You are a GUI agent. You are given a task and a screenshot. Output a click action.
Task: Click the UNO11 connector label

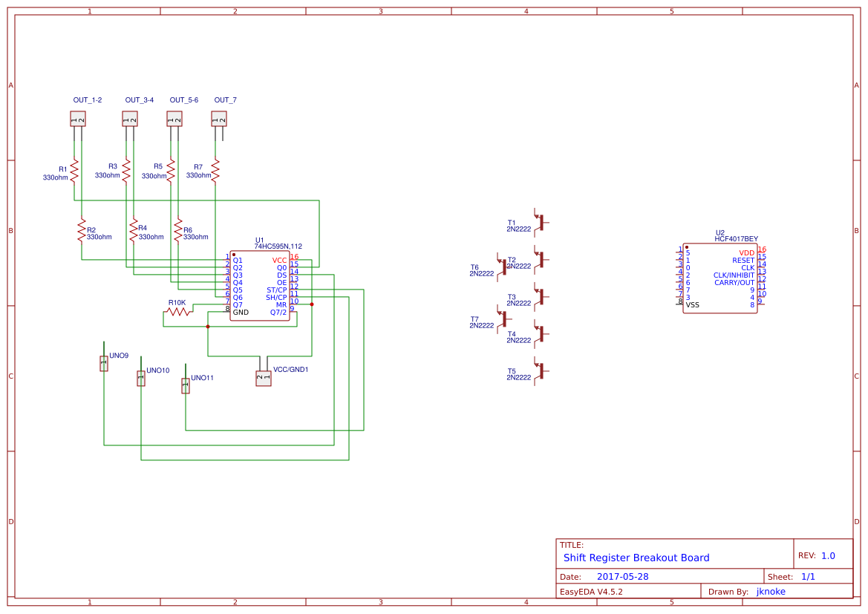point(200,377)
